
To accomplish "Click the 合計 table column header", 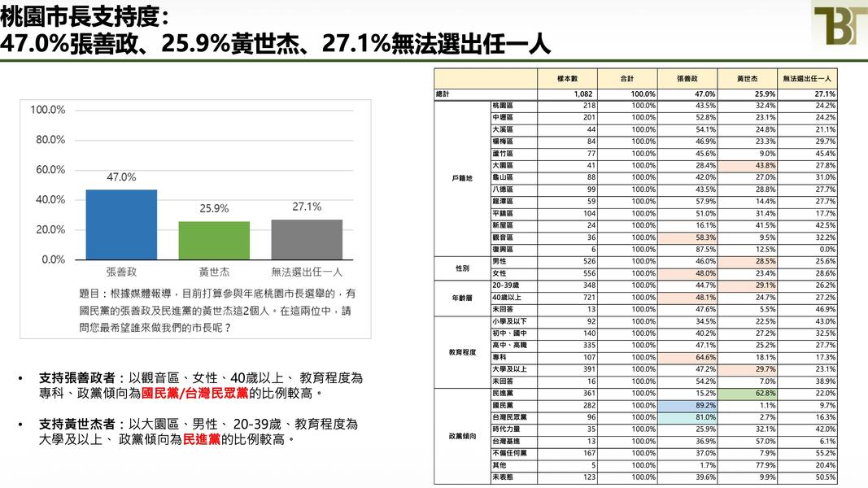I will coord(627,79).
